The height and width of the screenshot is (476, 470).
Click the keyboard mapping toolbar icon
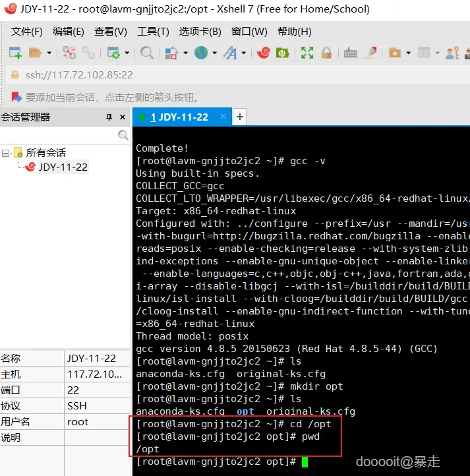point(351,53)
